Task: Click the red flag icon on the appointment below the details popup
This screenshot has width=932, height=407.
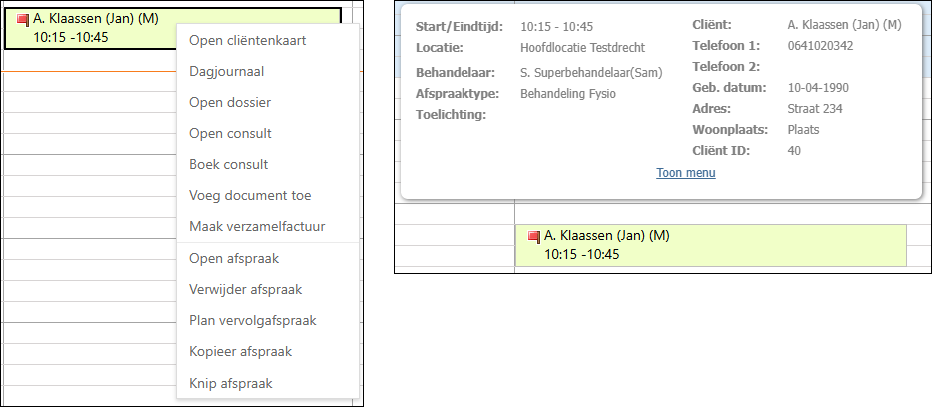Action: (534, 237)
